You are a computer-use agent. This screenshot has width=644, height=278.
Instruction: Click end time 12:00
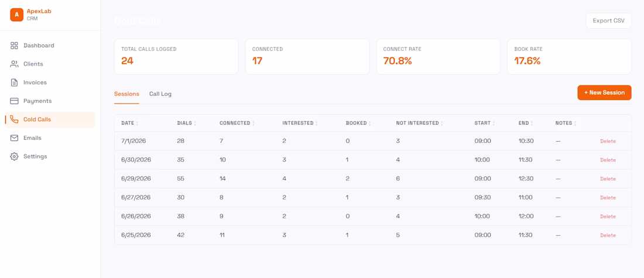(526, 217)
